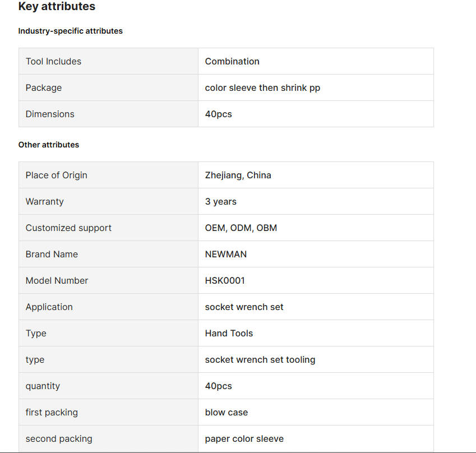
Task: Click the Dimensions label cell
Action: click(50, 114)
